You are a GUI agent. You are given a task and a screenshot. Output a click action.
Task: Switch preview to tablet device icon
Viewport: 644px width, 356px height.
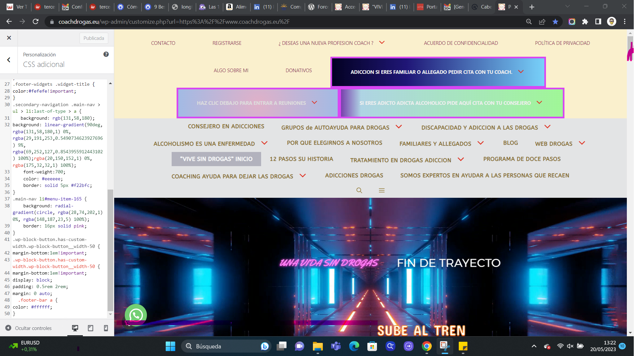coord(90,328)
